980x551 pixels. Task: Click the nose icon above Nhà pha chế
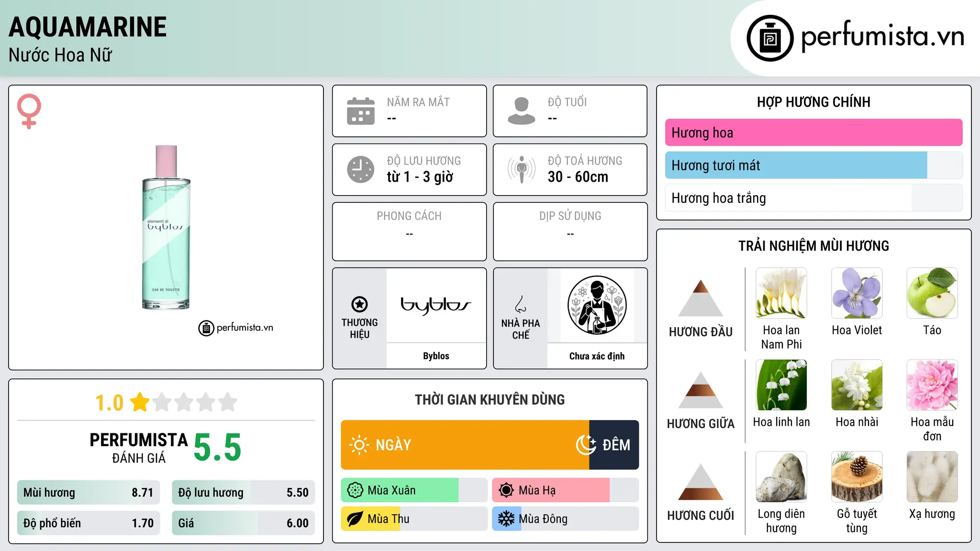click(521, 304)
